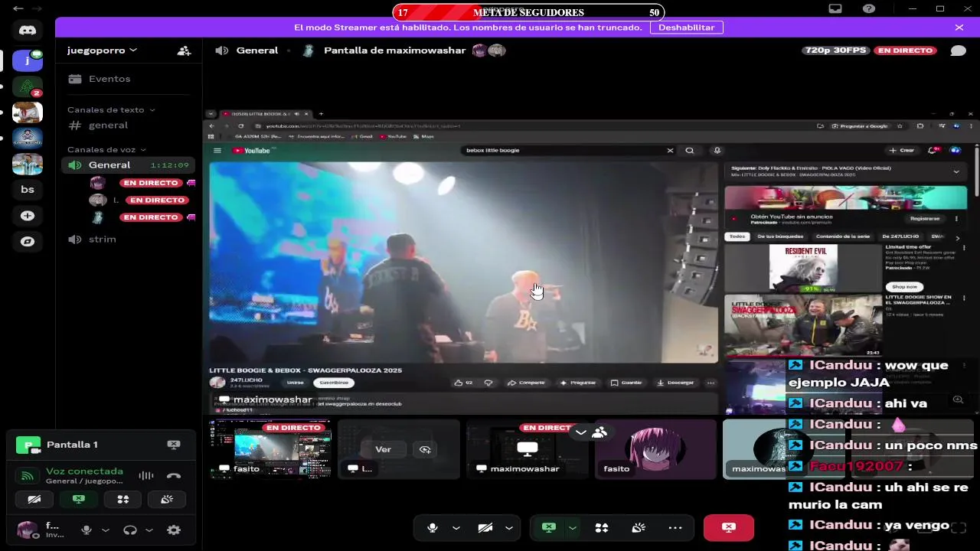Select fasito's live stream thumbnail

(271, 448)
